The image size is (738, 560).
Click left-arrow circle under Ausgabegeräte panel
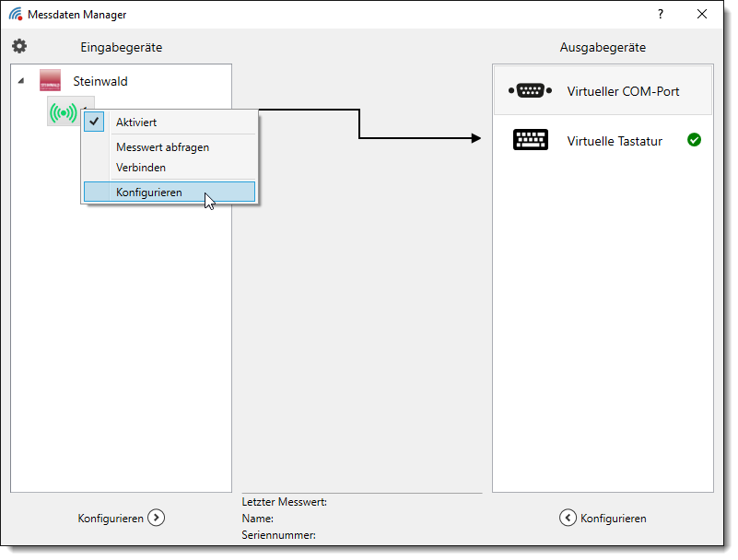[568, 518]
